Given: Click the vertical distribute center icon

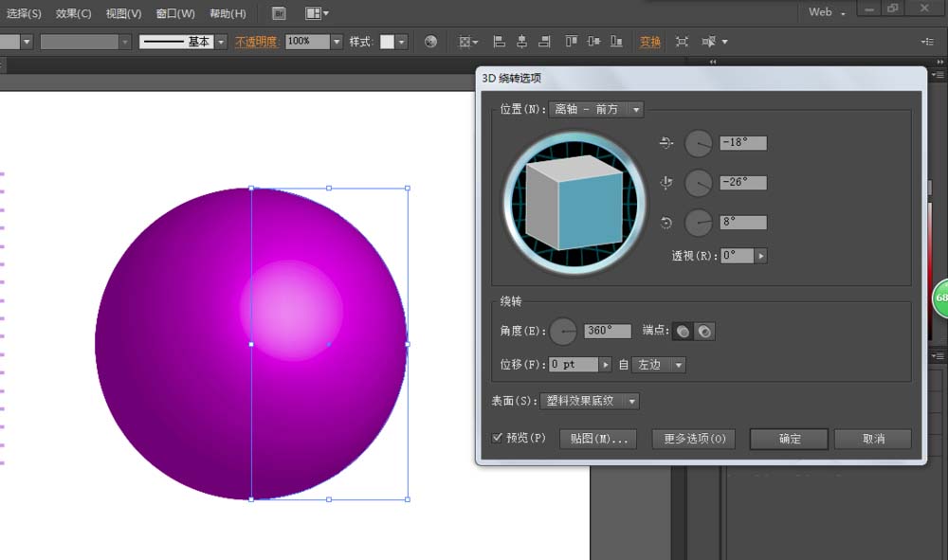Looking at the screenshot, I should pyautogui.click(x=595, y=42).
